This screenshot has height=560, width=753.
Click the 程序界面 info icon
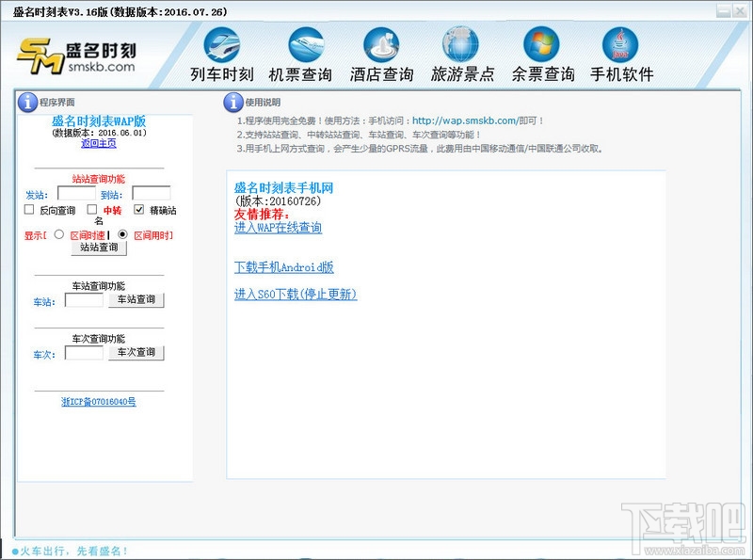[27, 102]
